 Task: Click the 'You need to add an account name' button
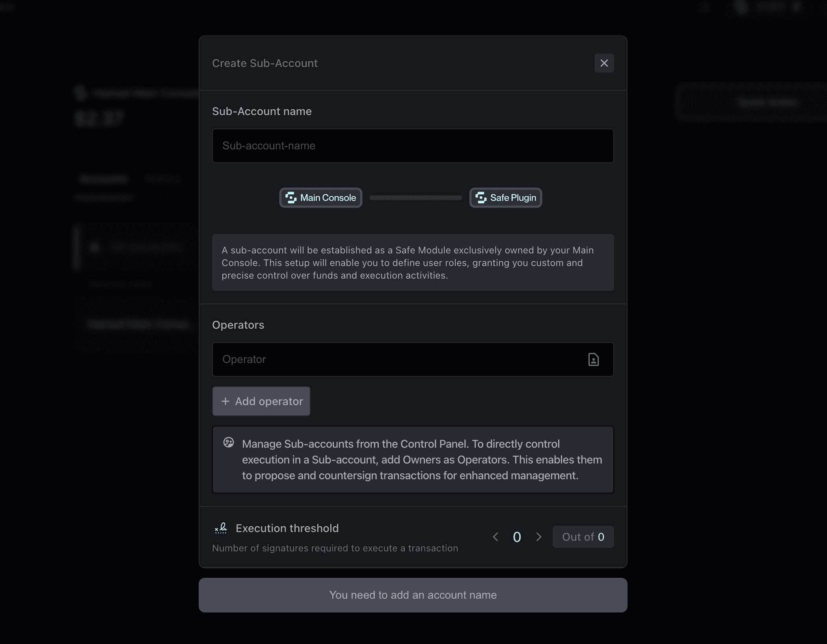pyautogui.click(x=413, y=595)
